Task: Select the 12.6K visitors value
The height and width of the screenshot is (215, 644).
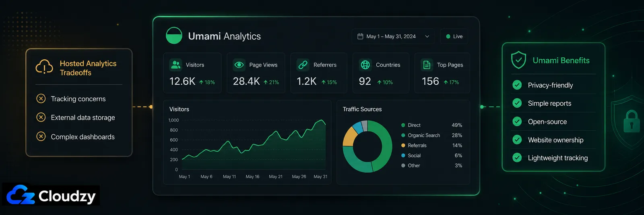Action: click(182, 81)
